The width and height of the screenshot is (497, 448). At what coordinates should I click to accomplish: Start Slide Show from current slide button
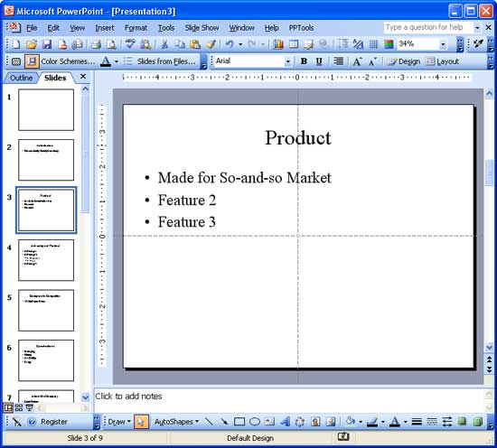pos(30,407)
